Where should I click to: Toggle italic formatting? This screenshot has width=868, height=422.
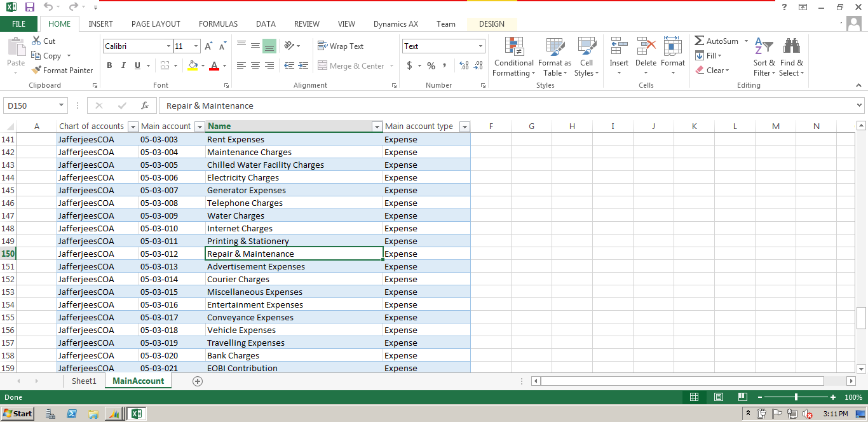point(123,65)
